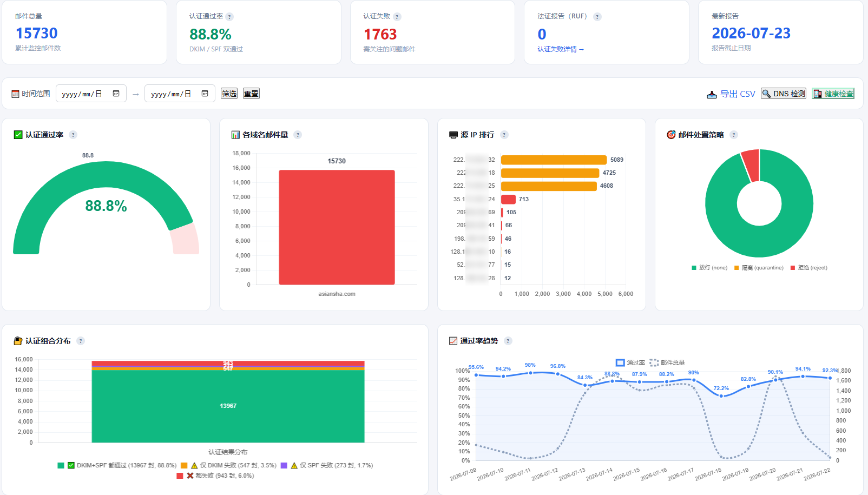This screenshot has height=495, width=868.
Task: Toggle 通过率 series in trend chart legend
Action: pos(630,362)
